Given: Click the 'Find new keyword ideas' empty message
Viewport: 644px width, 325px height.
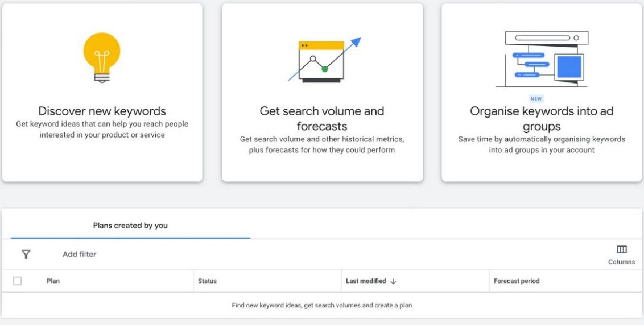Looking at the screenshot, I should [x=322, y=306].
